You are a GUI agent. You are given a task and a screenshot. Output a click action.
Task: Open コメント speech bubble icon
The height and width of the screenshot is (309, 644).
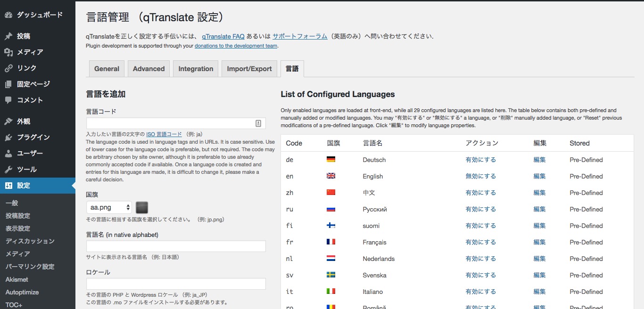[8, 100]
